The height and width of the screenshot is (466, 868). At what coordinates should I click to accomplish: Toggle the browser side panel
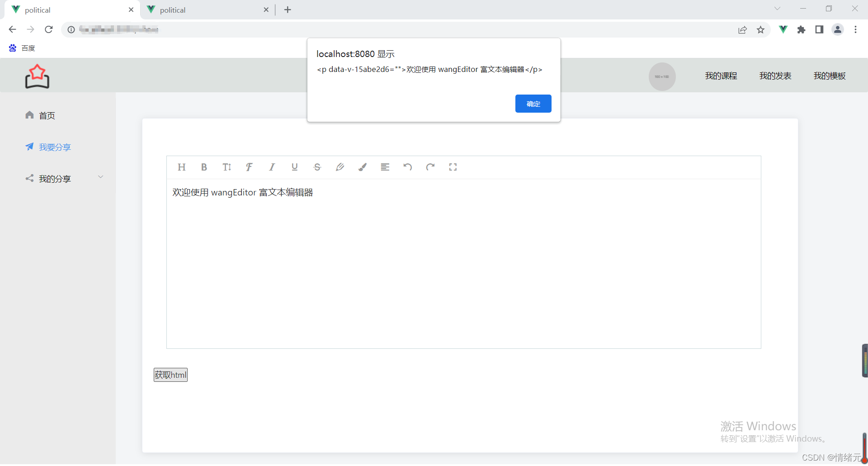point(819,29)
